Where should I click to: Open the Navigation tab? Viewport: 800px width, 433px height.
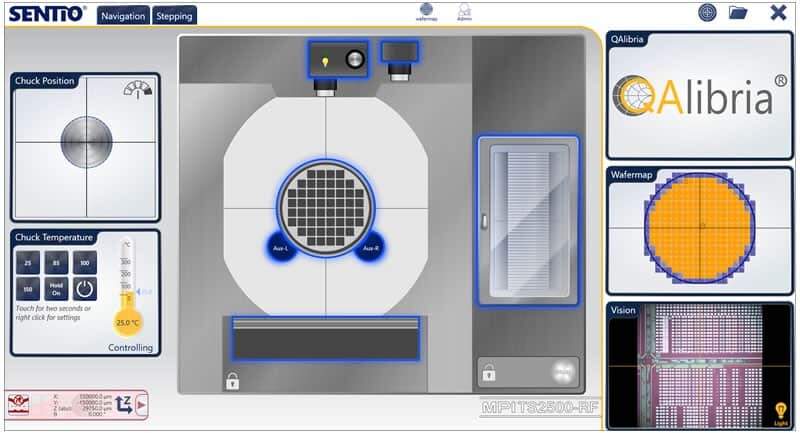[x=123, y=16]
